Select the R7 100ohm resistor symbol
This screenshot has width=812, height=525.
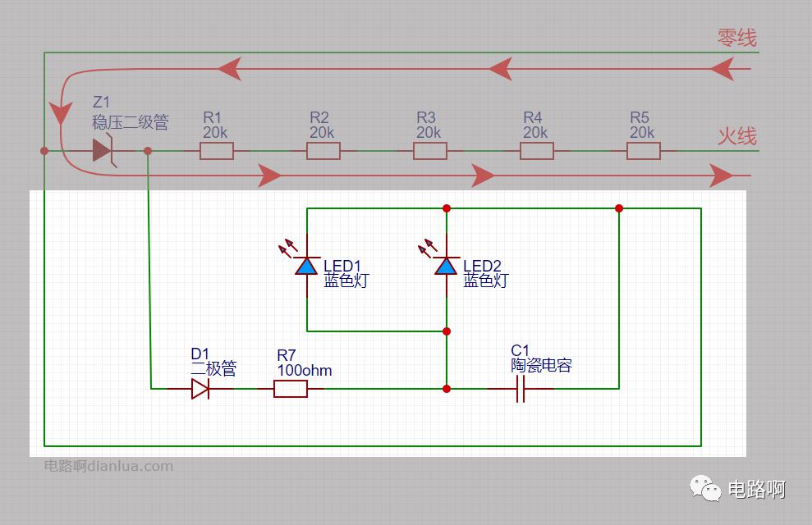(290, 389)
